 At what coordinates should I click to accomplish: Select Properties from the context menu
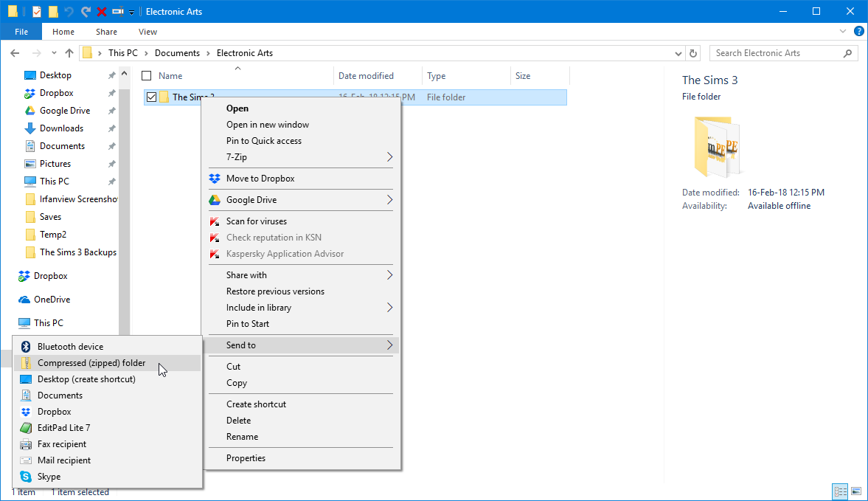(246, 458)
